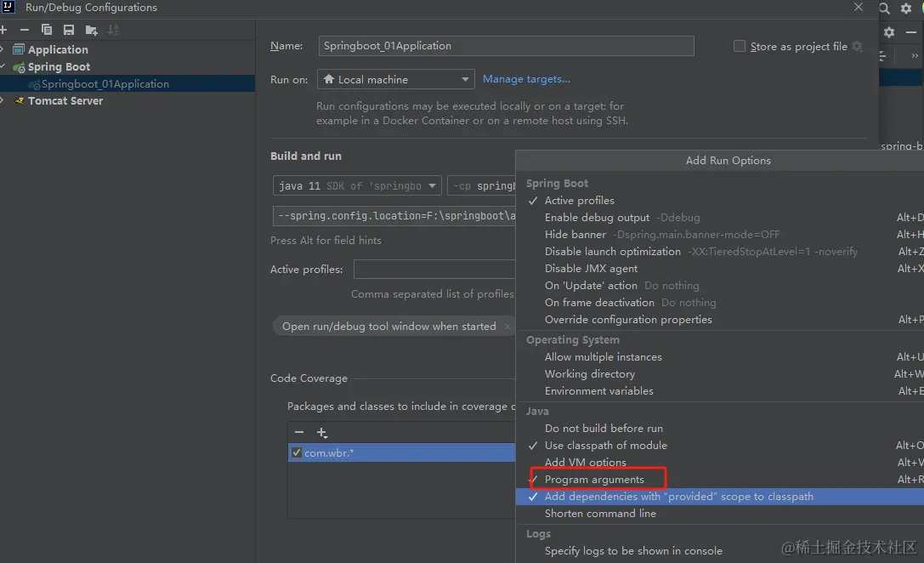This screenshot has height=563, width=924.
Task: Expand the Application configuration node
Action: click(x=3, y=49)
